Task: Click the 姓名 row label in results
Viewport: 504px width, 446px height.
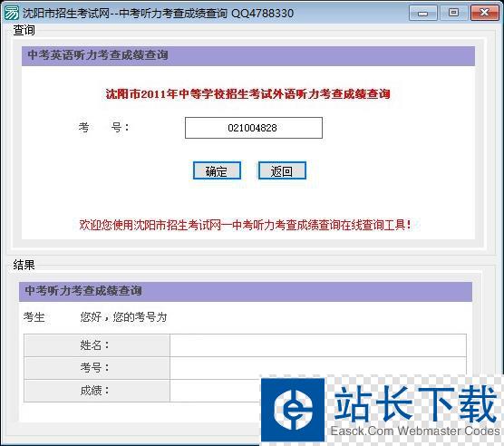Action: point(94,345)
